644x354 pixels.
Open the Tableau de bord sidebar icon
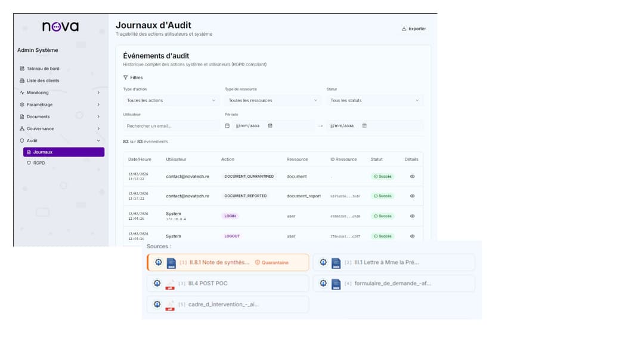21,68
